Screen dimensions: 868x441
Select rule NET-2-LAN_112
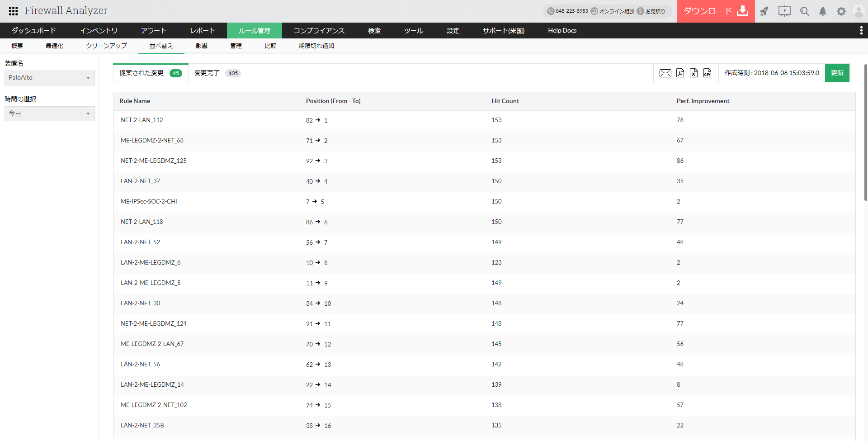coord(142,120)
